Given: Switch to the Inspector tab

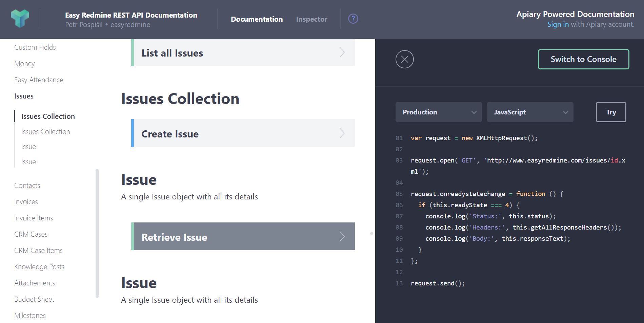Looking at the screenshot, I should 311,19.
